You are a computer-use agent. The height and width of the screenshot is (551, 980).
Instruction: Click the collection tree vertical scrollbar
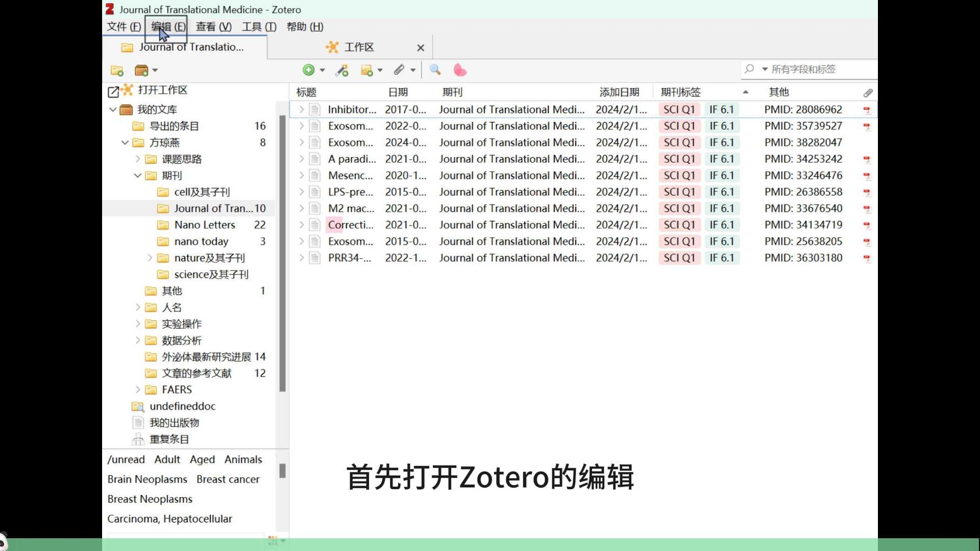[x=282, y=254]
